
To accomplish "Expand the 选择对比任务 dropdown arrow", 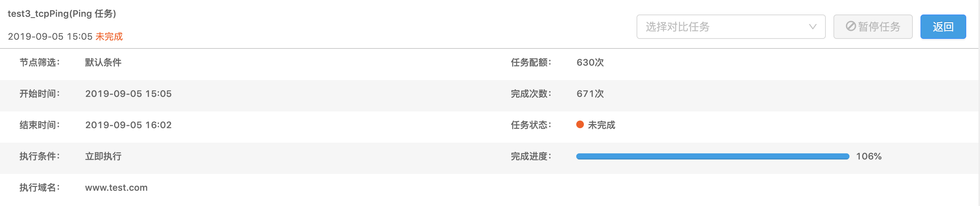I will click(812, 27).
